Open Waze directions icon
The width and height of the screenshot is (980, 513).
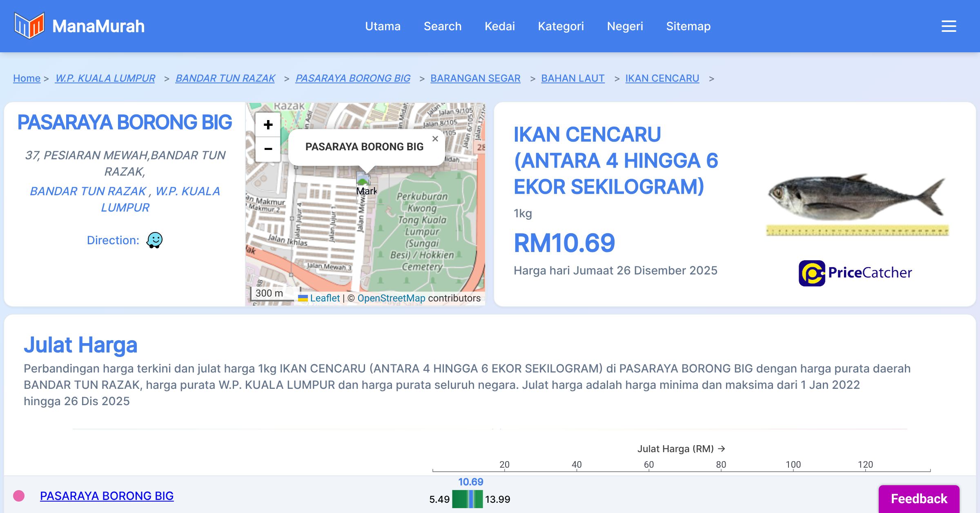coord(154,240)
